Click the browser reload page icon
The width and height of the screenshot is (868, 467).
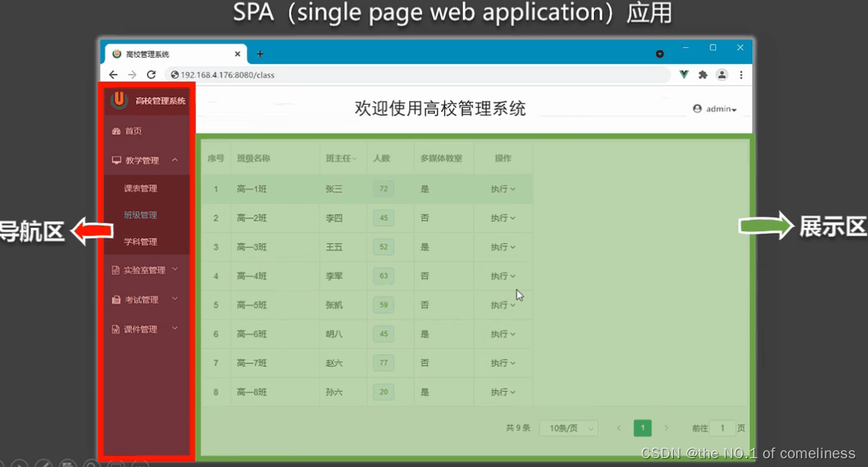(150, 74)
